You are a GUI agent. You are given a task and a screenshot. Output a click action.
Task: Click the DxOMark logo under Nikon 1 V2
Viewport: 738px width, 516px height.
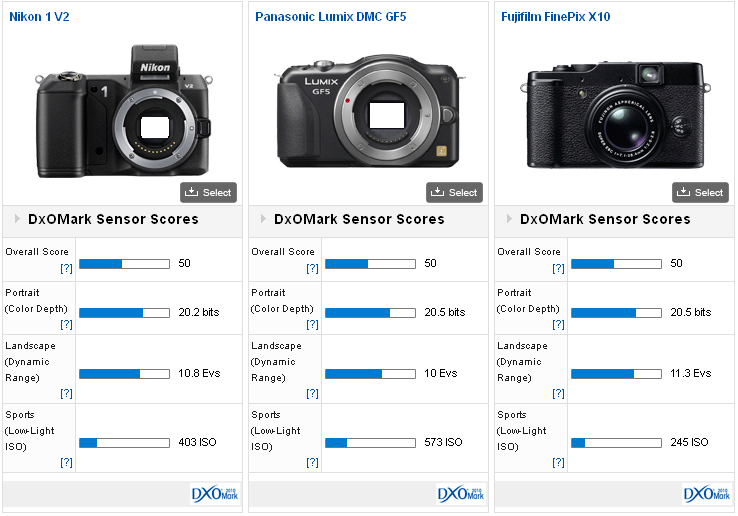(215, 494)
